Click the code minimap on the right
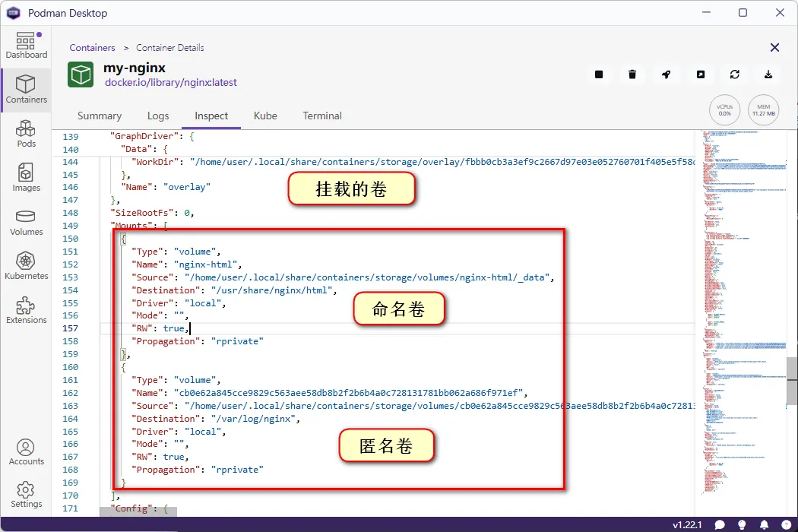This screenshot has width=798, height=532. tap(741, 304)
